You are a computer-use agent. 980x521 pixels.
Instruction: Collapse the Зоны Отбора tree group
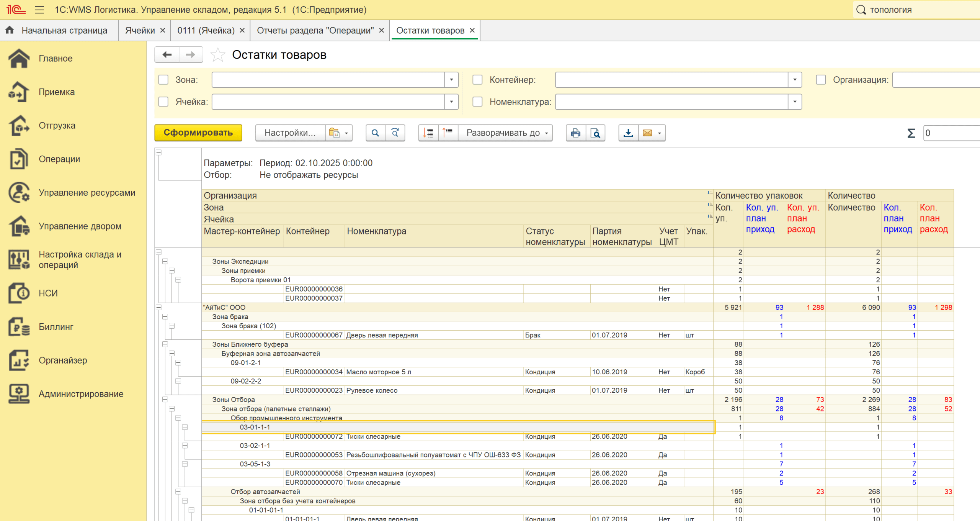[165, 400]
